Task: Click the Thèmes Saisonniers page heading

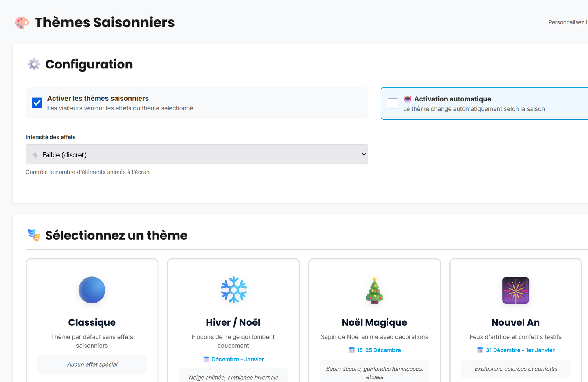Action: coord(104,22)
